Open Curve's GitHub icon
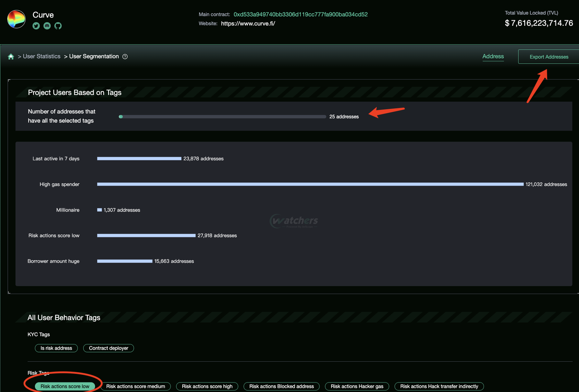579x392 pixels. pyautogui.click(x=58, y=26)
